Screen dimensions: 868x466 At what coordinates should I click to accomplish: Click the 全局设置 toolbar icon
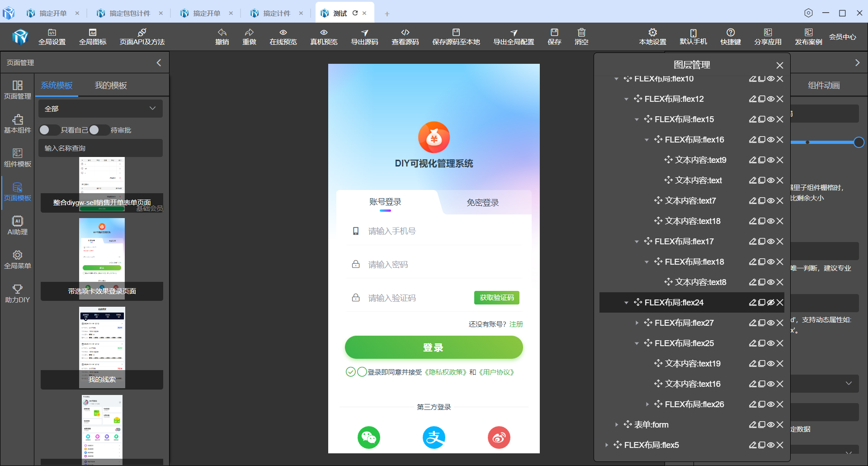click(52, 36)
